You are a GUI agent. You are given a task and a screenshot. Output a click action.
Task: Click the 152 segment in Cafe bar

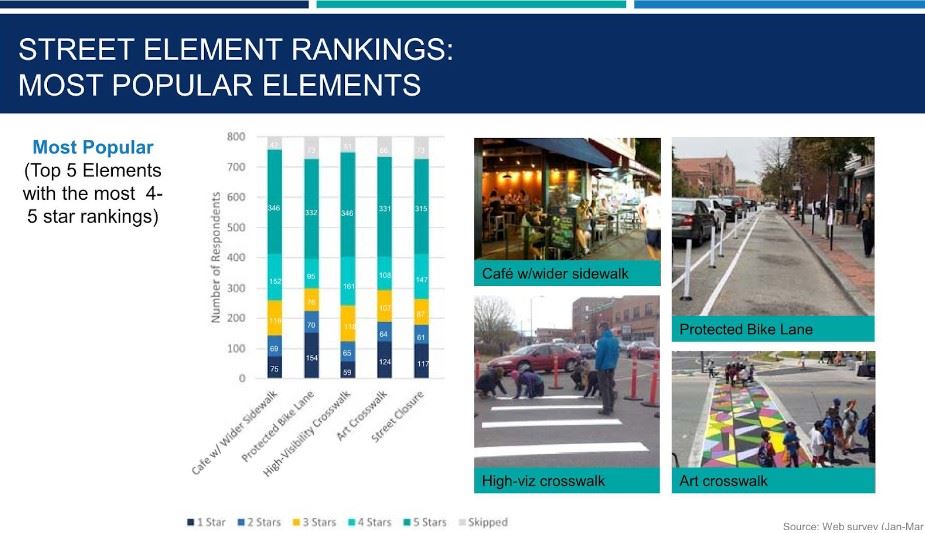point(274,277)
